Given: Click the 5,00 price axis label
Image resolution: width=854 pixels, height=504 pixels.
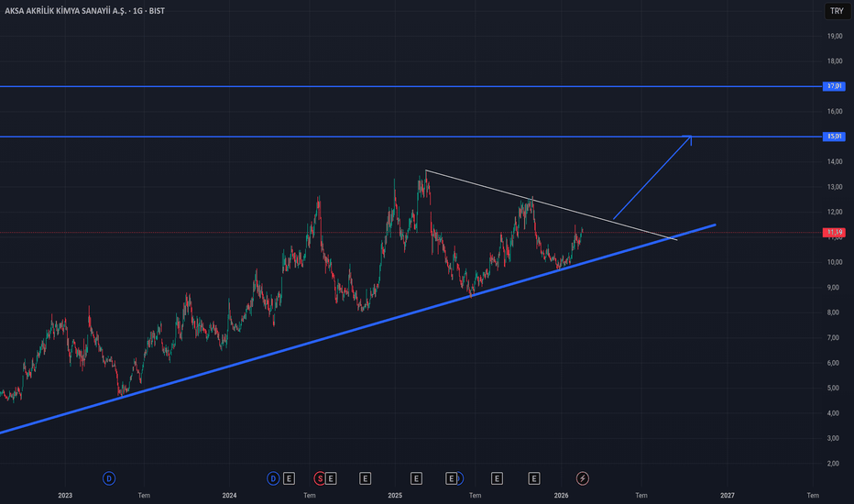Looking at the screenshot, I should 835,388.
